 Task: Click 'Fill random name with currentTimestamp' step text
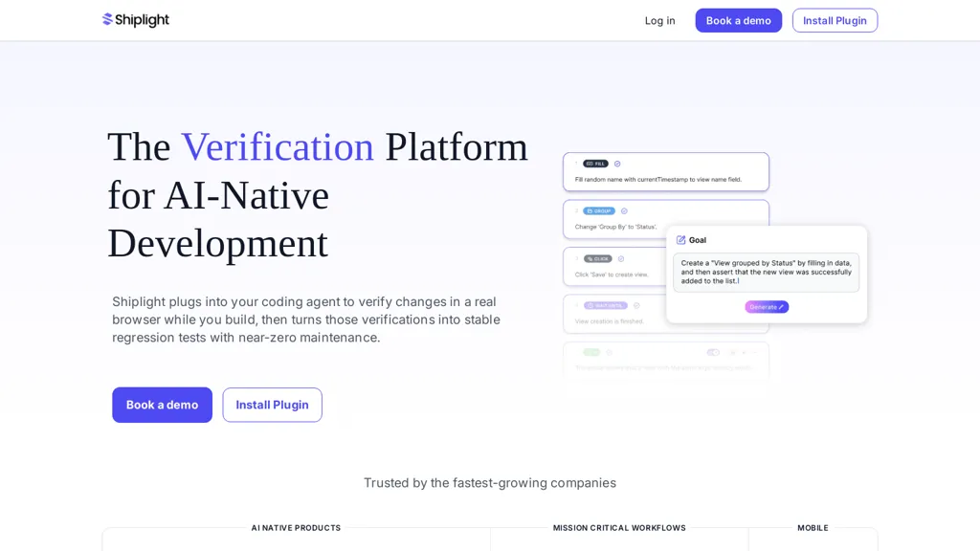657,179
